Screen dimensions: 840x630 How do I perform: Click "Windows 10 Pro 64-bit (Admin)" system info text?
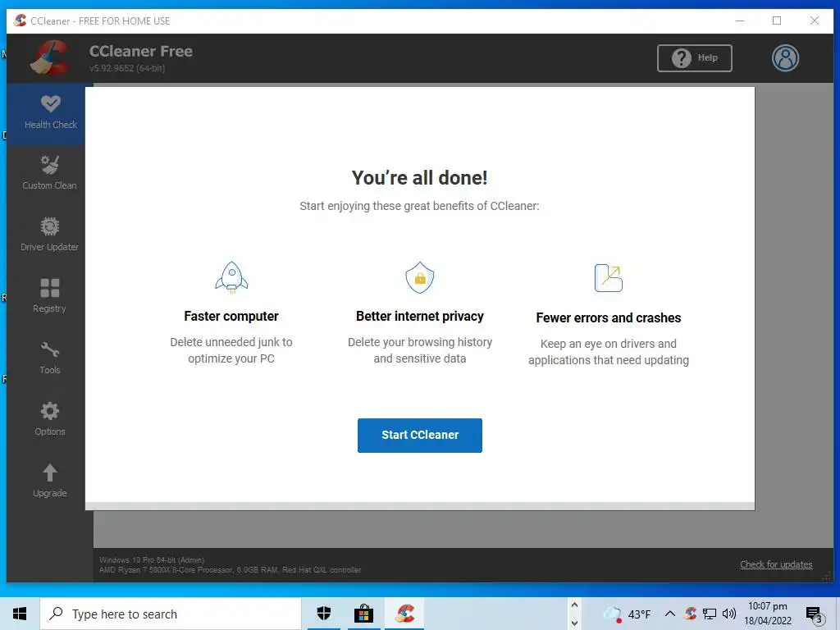tap(152, 559)
